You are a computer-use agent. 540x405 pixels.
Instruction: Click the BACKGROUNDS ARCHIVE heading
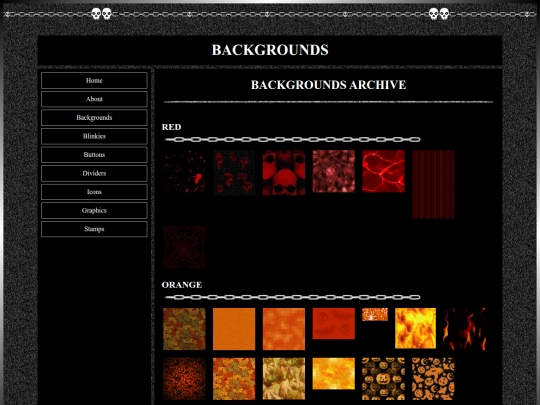[x=329, y=85]
